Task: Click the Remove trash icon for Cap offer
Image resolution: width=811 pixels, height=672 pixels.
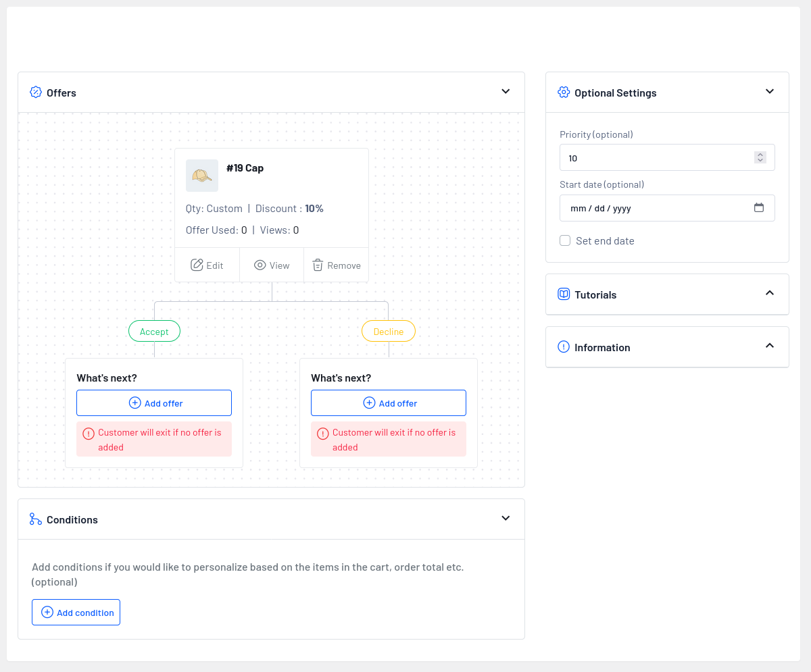Action: click(318, 265)
